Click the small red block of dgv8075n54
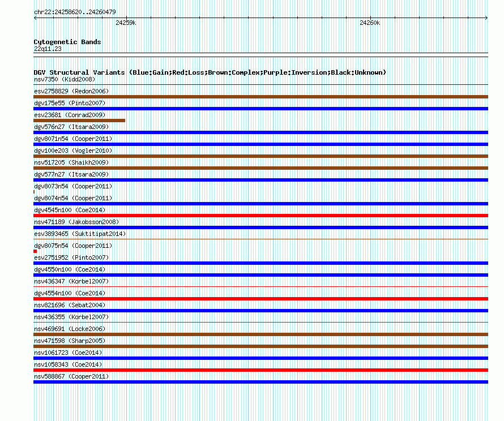The width and height of the screenshot is (504, 421). pyautogui.click(x=35, y=251)
